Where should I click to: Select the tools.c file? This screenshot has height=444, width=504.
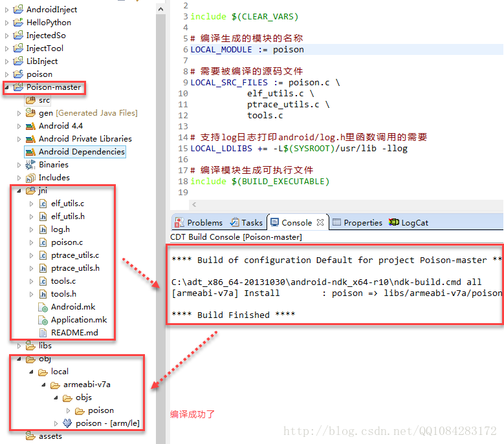(63, 281)
